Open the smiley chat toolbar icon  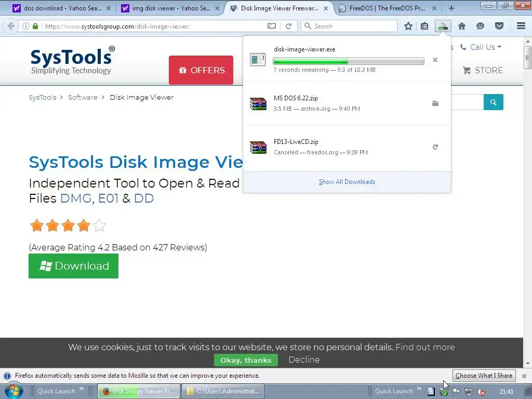[x=480, y=26]
